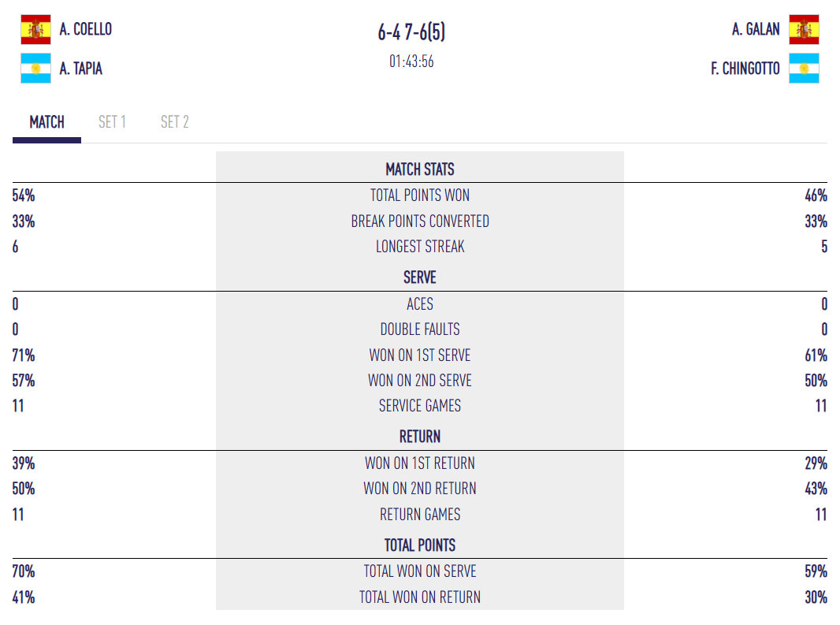
Task: Select the BREAK POINTS CONVERTED label
Action: click(x=420, y=221)
